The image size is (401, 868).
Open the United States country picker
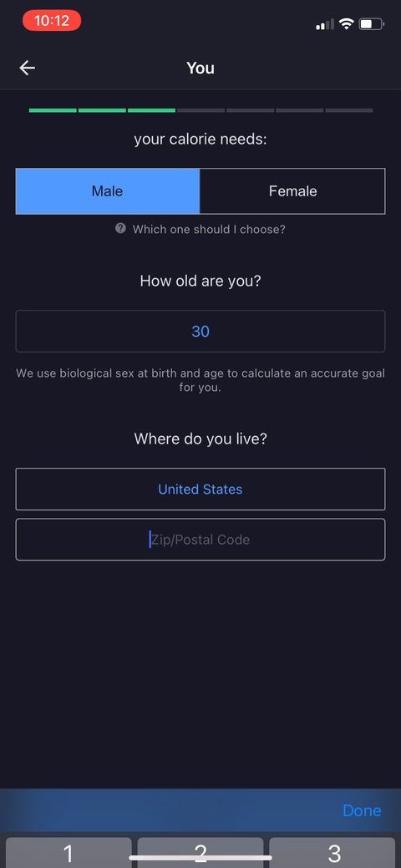tap(200, 490)
